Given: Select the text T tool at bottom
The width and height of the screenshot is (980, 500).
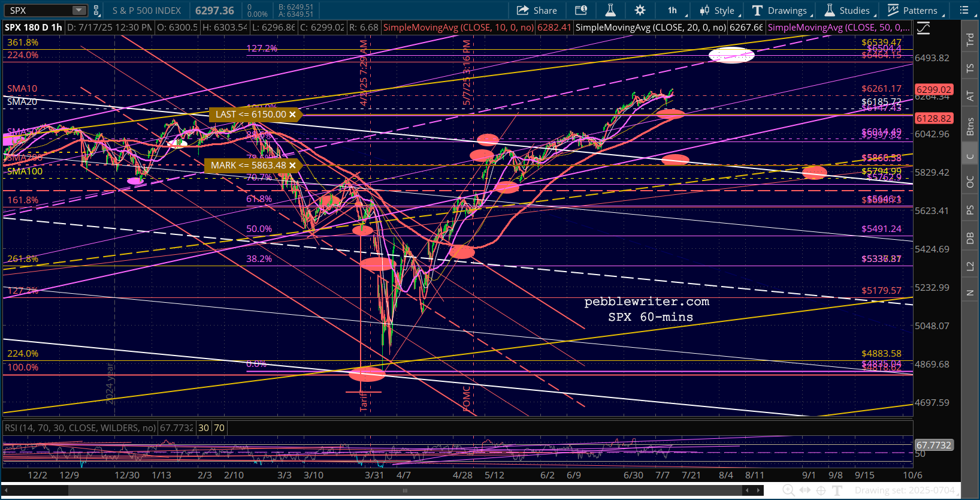Looking at the screenshot, I should coord(837,490).
